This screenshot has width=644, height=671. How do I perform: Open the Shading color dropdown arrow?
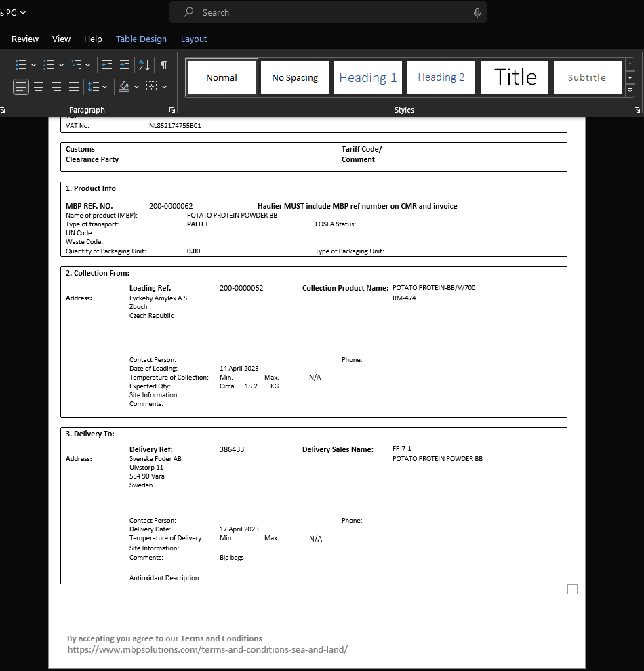(136, 87)
